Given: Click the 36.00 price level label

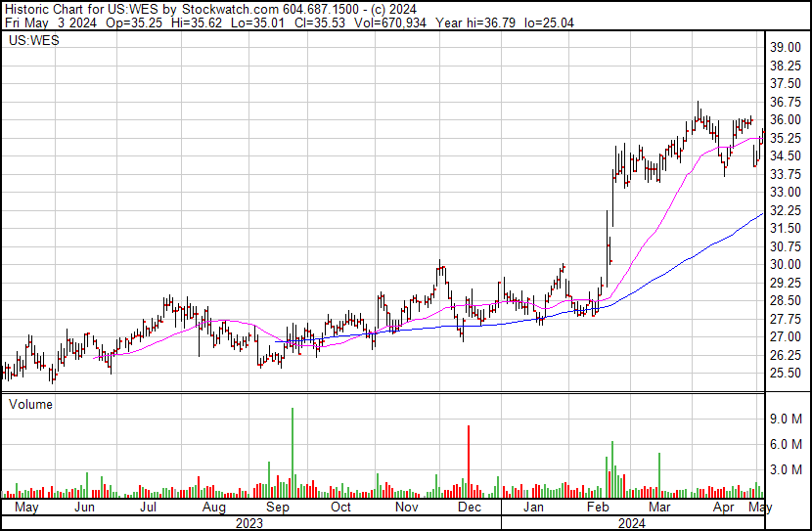Looking at the screenshot, I should pyautogui.click(x=786, y=119).
